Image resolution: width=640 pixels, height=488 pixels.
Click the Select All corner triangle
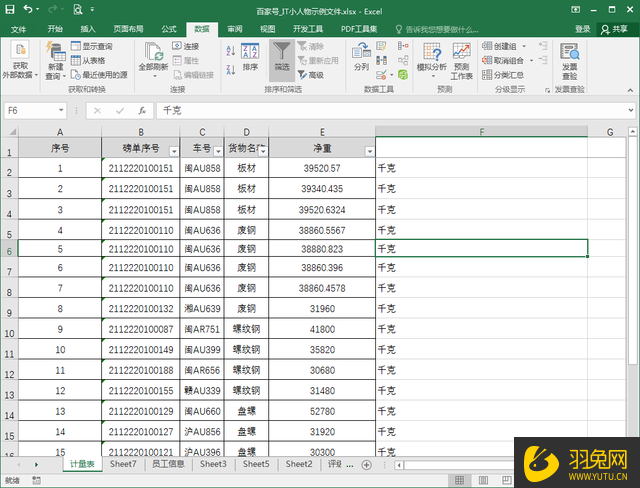click(x=12, y=132)
